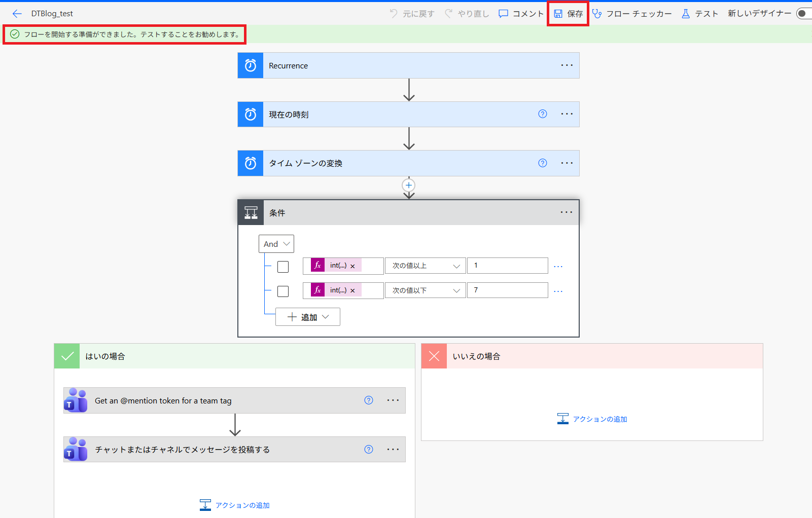This screenshot has width=812, height=518.
Task: Click the value field containing 7
Action: 507,290
